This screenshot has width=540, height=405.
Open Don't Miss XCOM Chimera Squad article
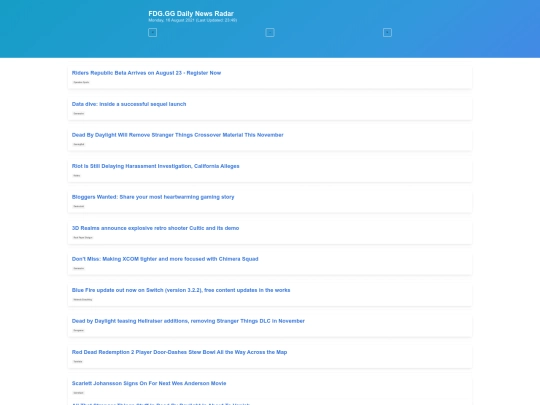165,259
